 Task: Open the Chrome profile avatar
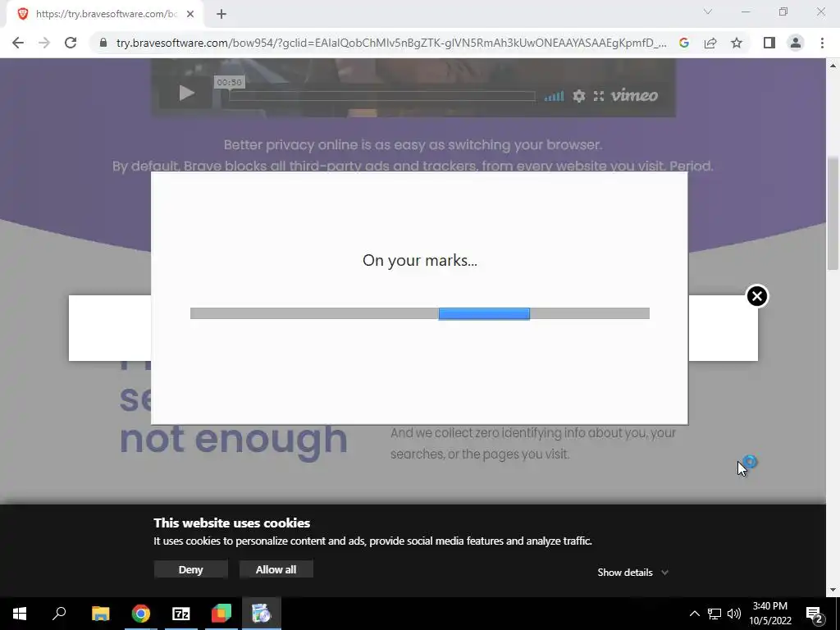coord(796,43)
